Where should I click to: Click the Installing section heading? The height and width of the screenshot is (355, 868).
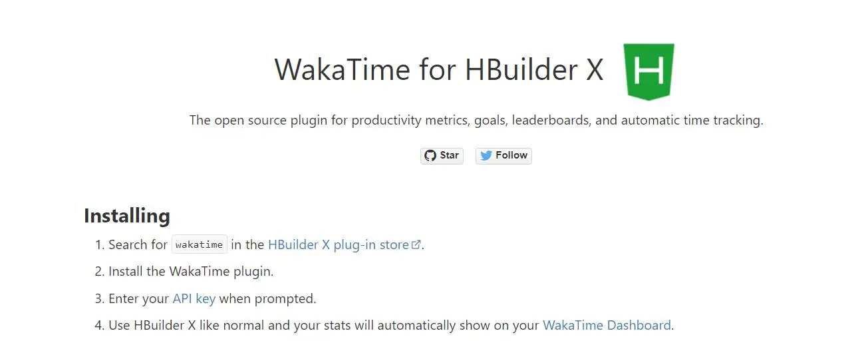point(127,216)
